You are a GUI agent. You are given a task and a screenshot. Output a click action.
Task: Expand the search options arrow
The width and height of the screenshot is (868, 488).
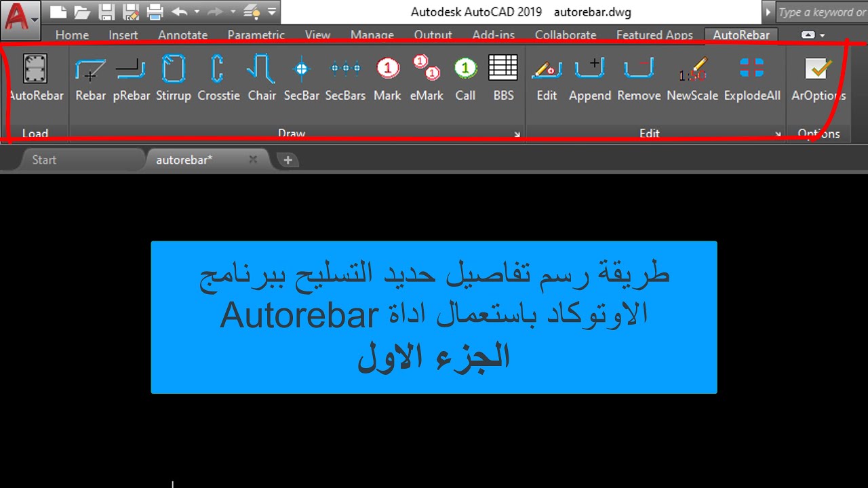(x=768, y=12)
